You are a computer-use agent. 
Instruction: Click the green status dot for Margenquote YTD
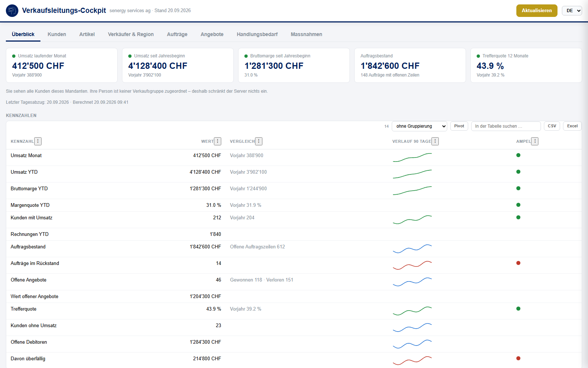[518, 205]
